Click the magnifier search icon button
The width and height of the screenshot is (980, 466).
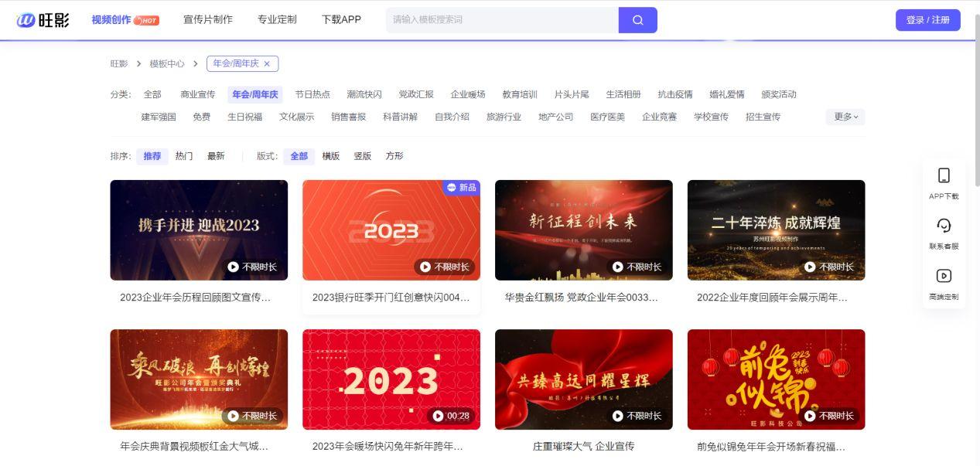pos(637,20)
